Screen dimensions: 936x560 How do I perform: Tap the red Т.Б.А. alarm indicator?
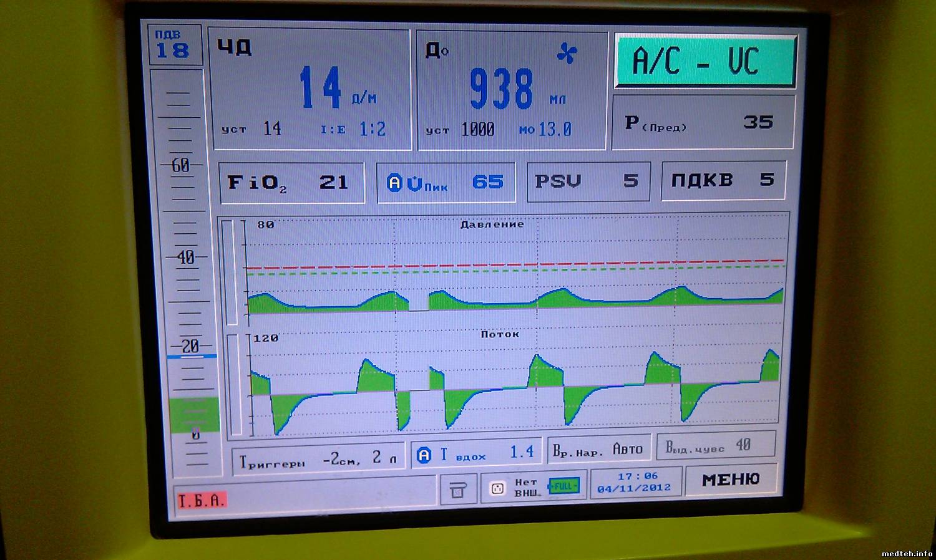[x=201, y=501]
